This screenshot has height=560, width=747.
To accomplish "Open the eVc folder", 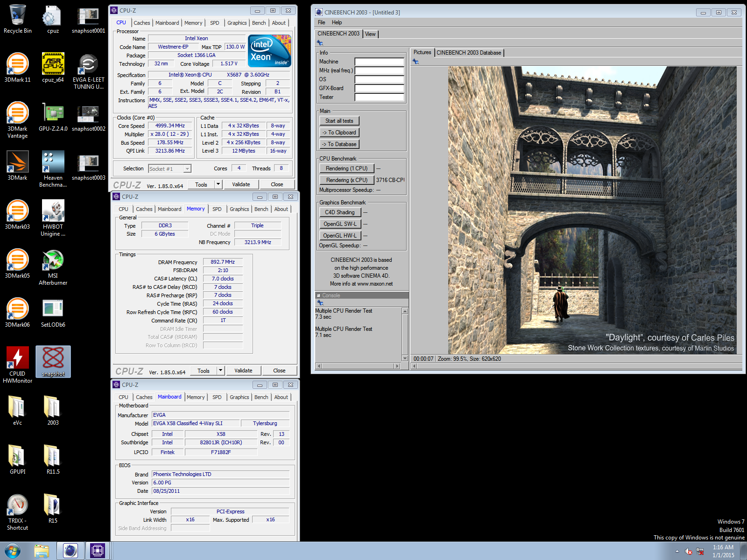I will click(17, 411).
